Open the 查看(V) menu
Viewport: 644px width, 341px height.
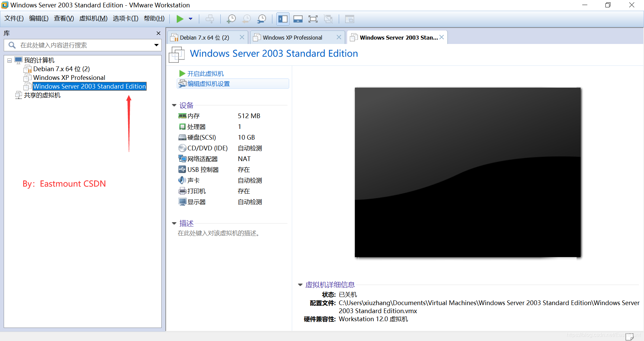tap(64, 18)
